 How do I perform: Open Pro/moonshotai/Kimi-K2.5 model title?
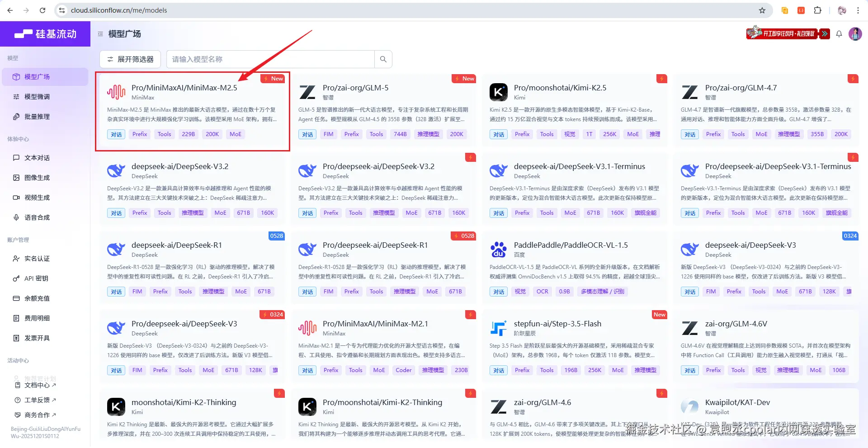[x=560, y=88]
